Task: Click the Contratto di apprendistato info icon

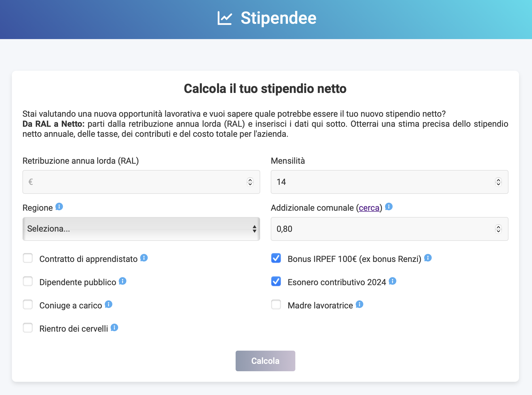Action: pos(144,258)
